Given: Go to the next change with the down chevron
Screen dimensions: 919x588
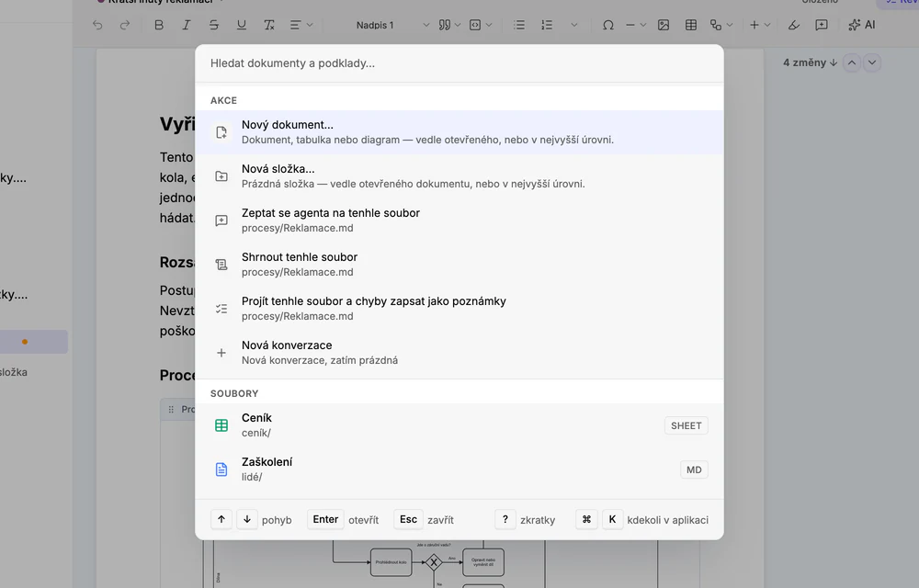Looking at the screenshot, I should [872, 62].
